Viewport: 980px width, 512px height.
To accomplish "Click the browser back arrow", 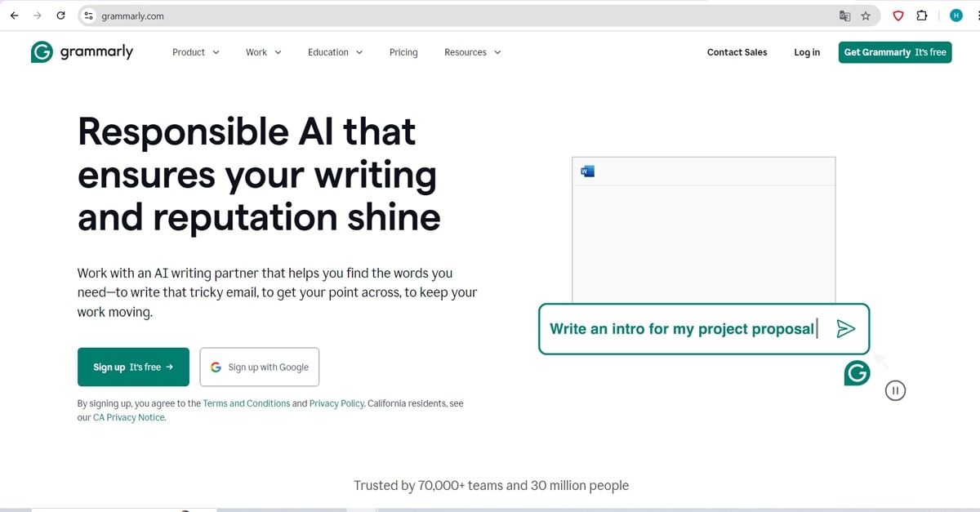I will pyautogui.click(x=14, y=16).
